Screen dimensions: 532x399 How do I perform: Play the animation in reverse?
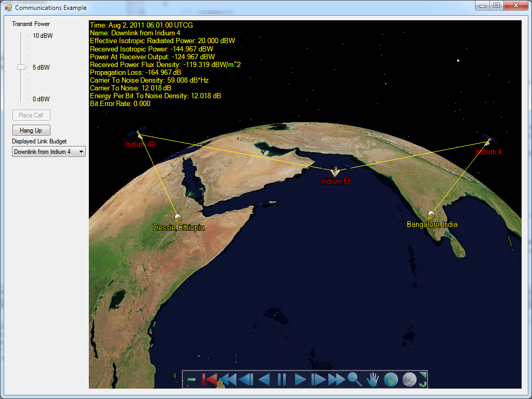click(264, 379)
